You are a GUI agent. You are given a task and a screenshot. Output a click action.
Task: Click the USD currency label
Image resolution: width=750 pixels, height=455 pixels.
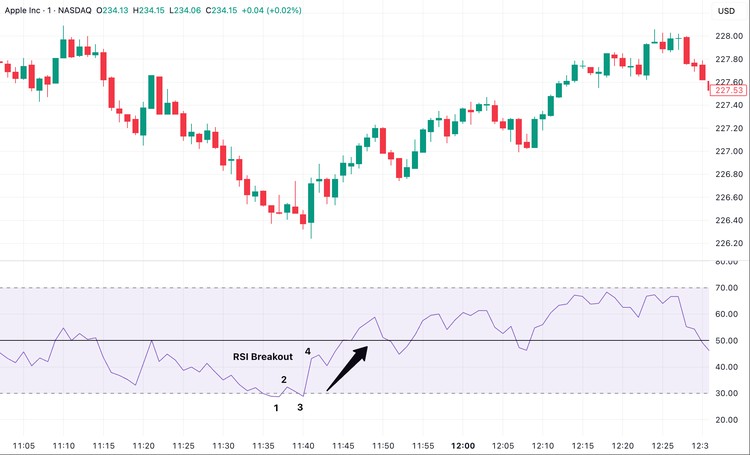click(x=726, y=12)
